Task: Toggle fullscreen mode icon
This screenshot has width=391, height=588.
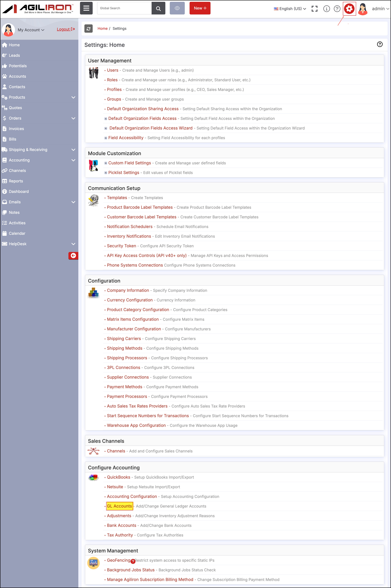Action: coord(314,9)
